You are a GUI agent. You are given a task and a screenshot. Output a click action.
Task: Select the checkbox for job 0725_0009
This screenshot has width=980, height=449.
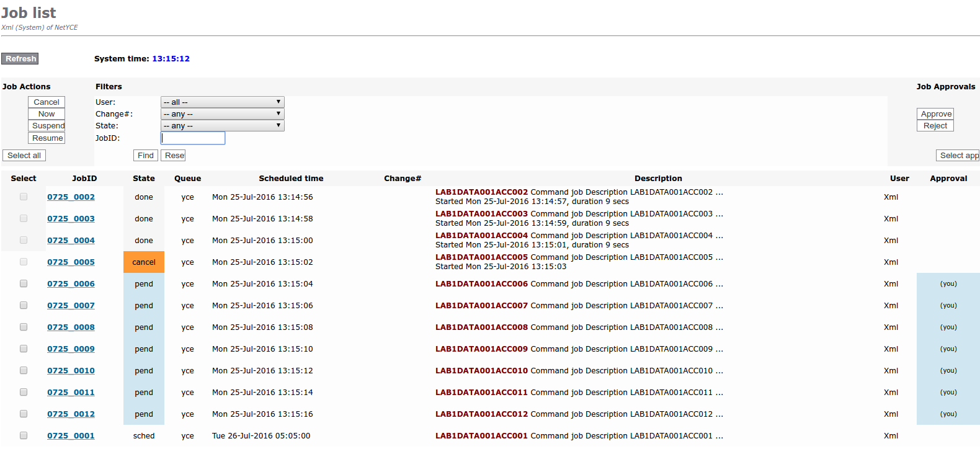coord(24,349)
